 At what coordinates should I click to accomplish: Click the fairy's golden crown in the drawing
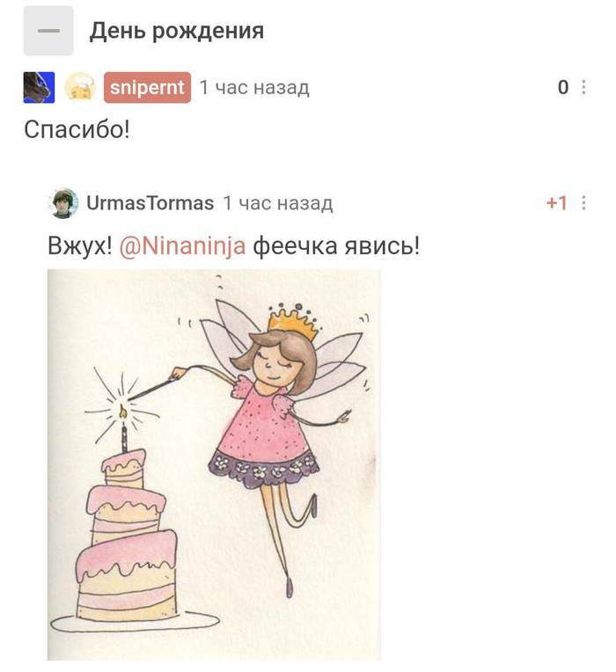pos(294,319)
